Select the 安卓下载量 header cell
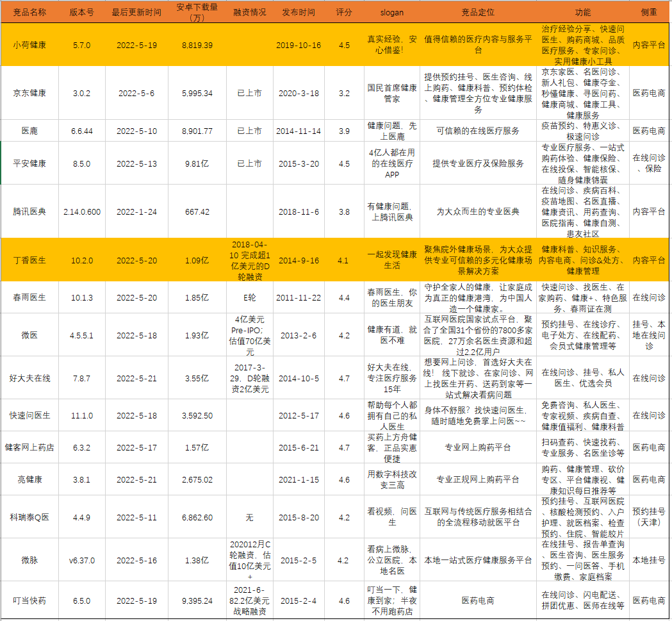 click(x=197, y=12)
